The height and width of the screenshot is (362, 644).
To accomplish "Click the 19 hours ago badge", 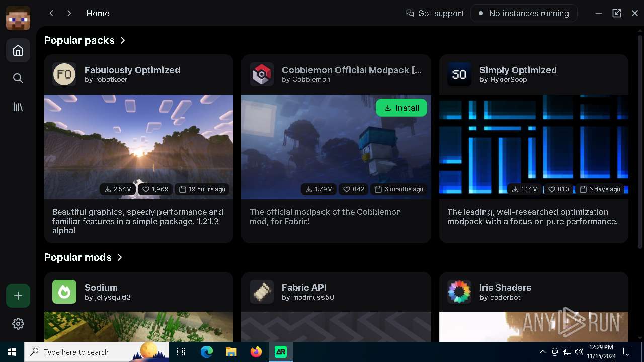I will click(x=202, y=189).
